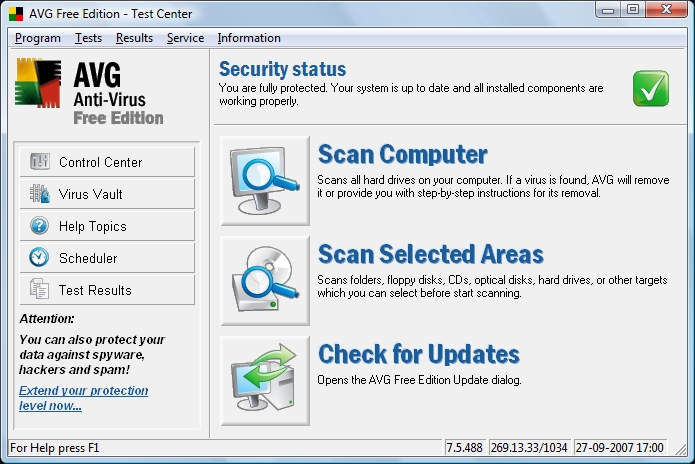
Task: Click the Check for Updates icon
Action: click(265, 381)
